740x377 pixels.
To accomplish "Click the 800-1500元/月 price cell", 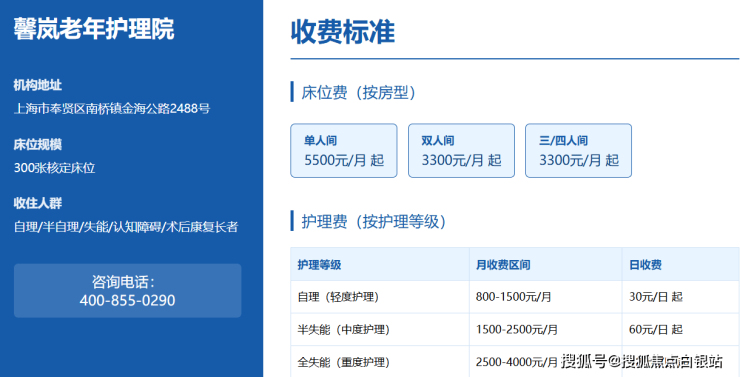I will coord(513,297).
